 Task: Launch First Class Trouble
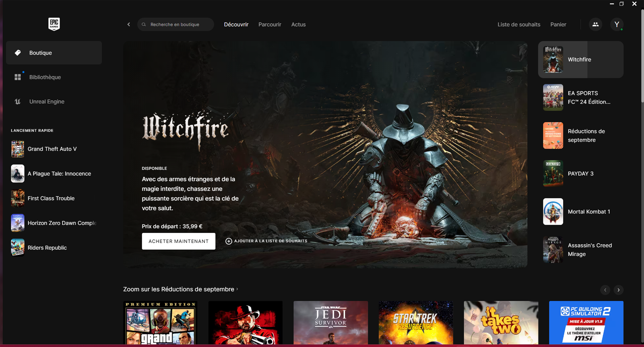54,198
